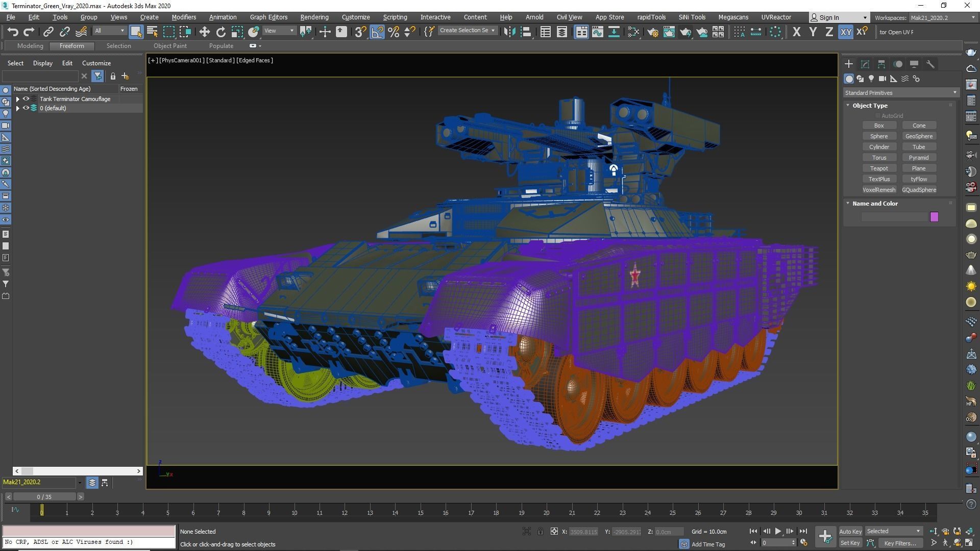Enable Auto Key animation mode

[850, 531]
